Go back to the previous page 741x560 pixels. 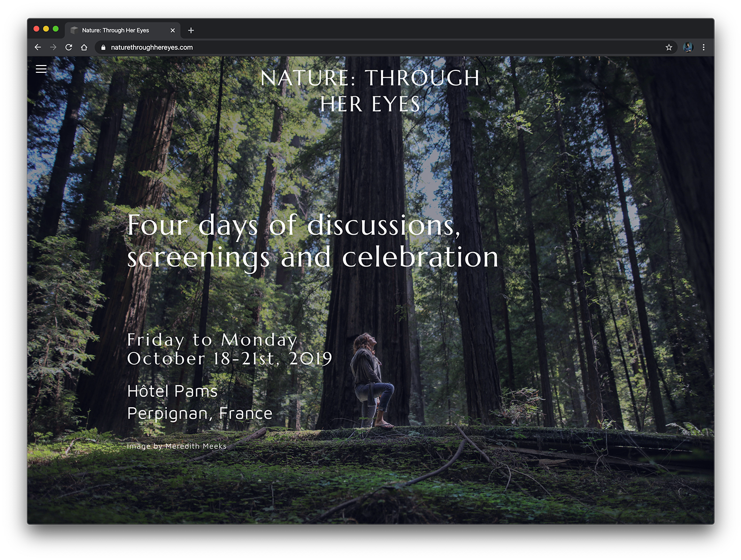click(38, 47)
